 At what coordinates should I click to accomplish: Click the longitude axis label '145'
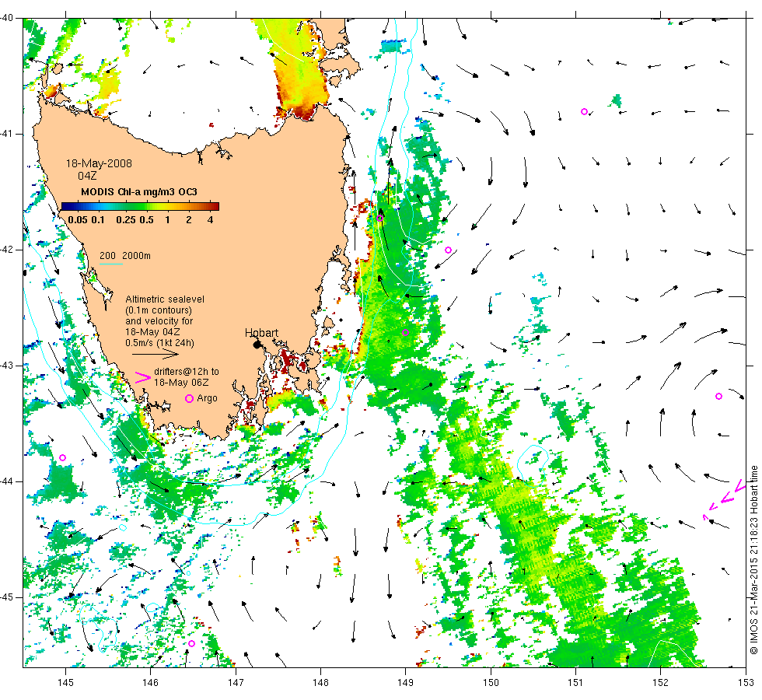coord(65,683)
